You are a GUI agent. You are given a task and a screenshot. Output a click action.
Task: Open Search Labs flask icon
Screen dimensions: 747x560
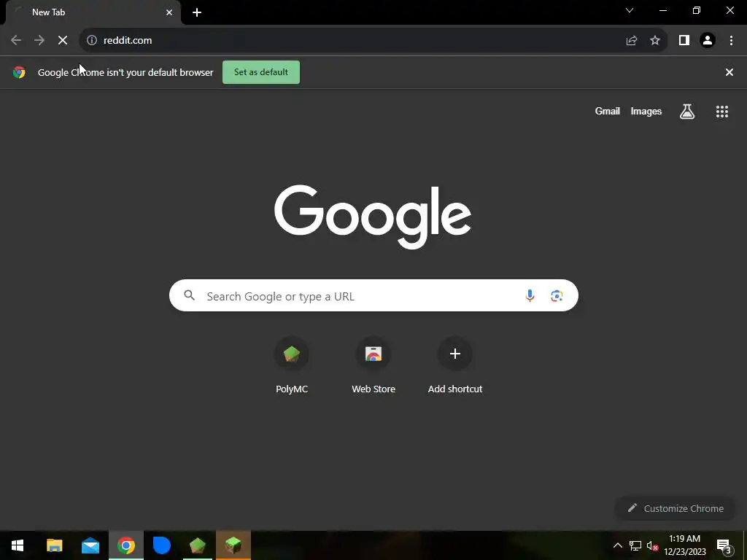pyautogui.click(x=687, y=112)
